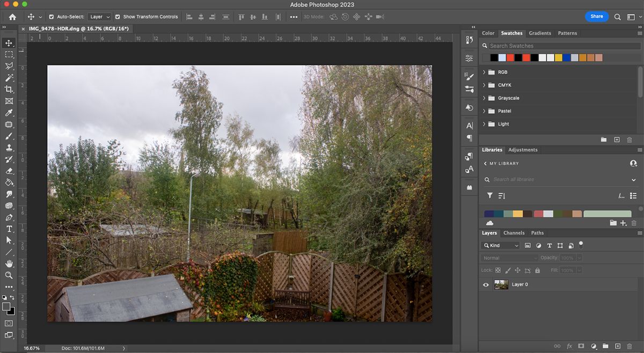Delete layer via trash icon
This screenshot has width=644, height=353.
click(x=629, y=346)
